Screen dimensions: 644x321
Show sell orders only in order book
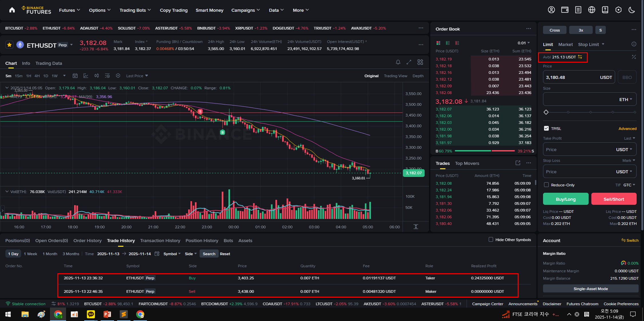457,43
